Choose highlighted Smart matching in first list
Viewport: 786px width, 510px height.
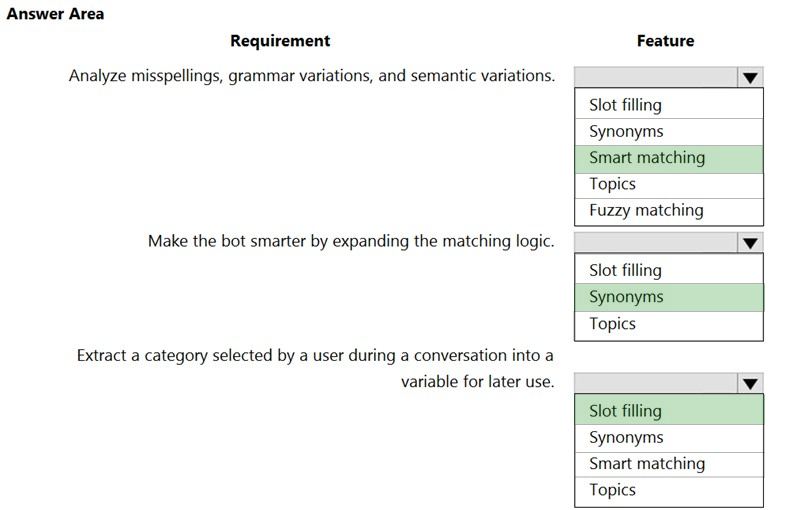click(669, 159)
